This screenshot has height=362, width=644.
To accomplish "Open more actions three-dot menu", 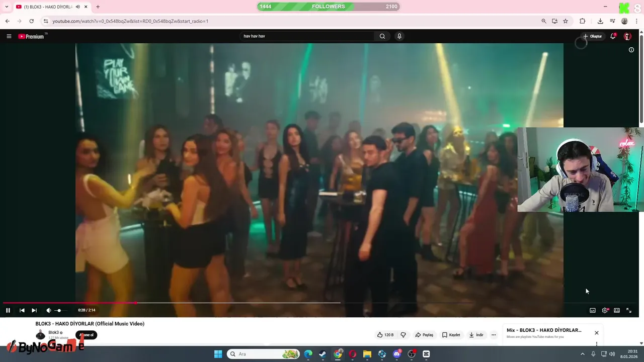I will pos(494,335).
